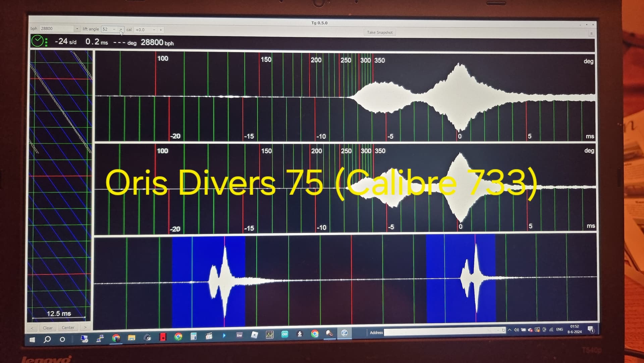The image size is (644, 363).
Task: Open Cortana circle icon on taskbar
Action: coord(62,339)
